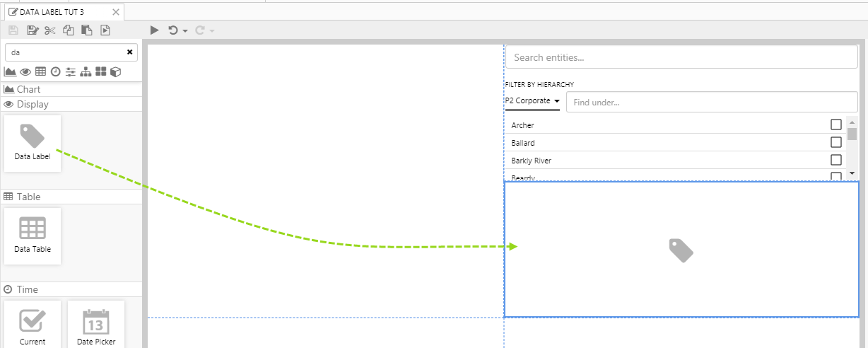Open the Redo history dropdown arrow
The width and height of the screenshot is (868, 348).
211,30
